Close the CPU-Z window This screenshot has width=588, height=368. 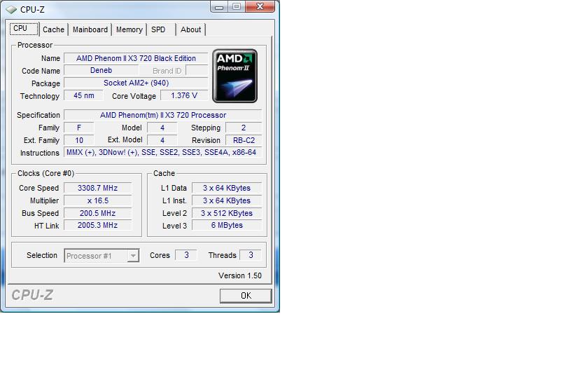[x=260, y=7]
